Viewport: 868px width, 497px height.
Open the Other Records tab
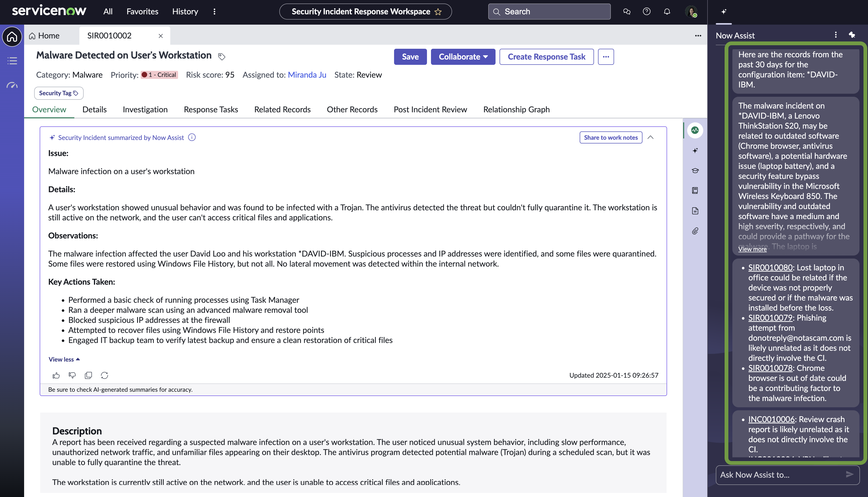pyautogui.click(x=352, y=110)
